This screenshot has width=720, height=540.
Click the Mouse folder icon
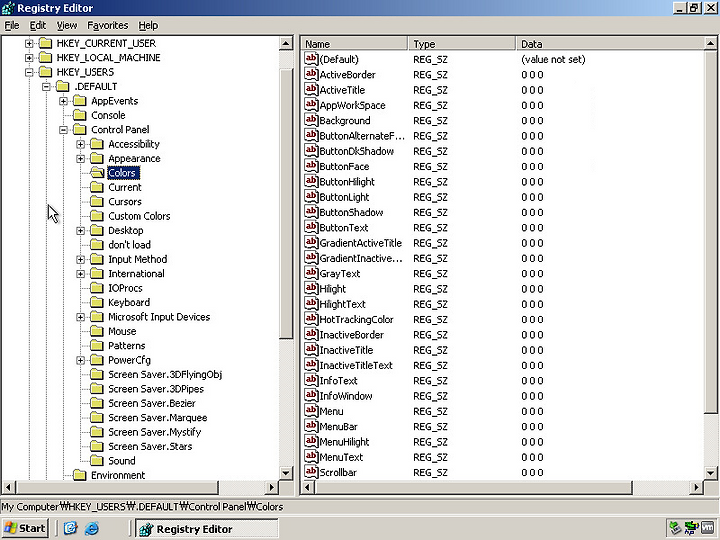(97, 331)
